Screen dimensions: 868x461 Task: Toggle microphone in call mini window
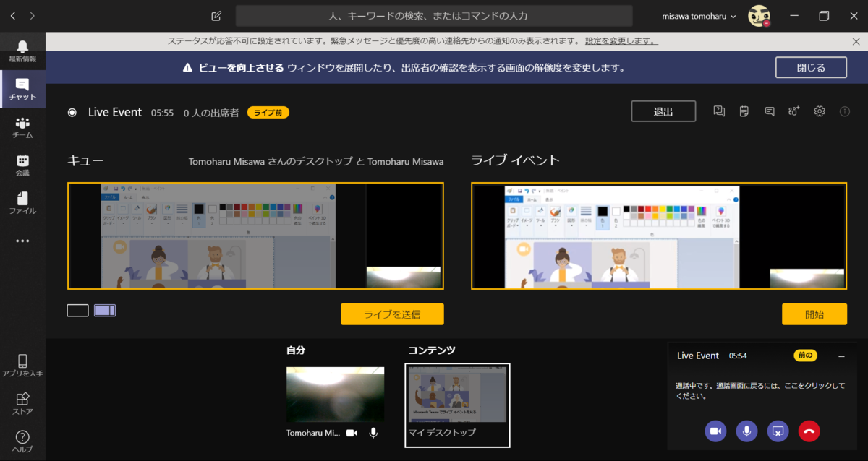pos(746,431)
